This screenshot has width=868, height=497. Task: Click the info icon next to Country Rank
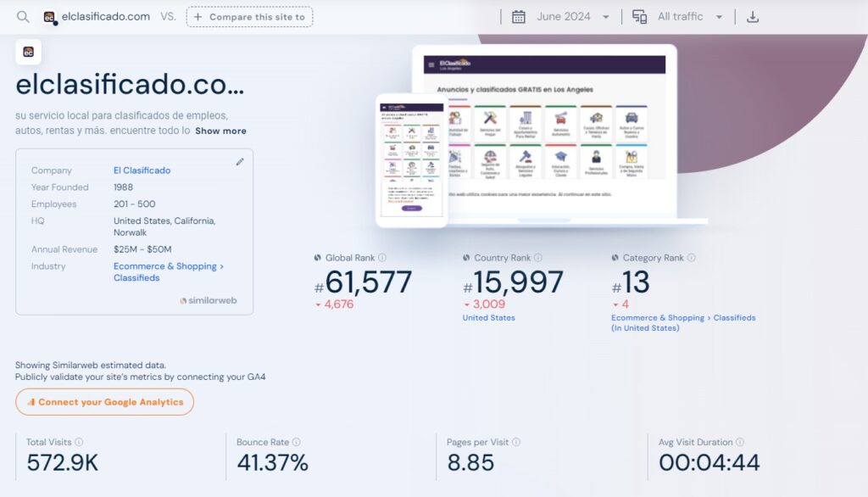(x=538, y=258)
